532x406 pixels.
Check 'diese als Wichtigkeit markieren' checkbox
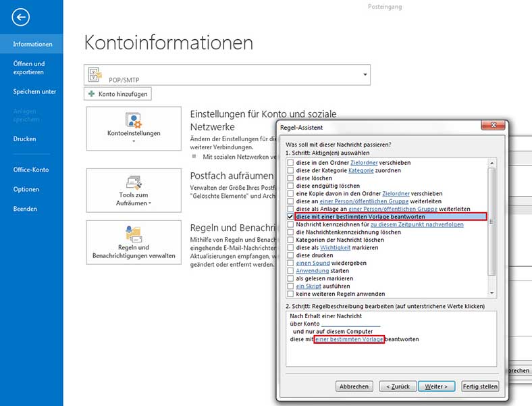coord(290,247)
